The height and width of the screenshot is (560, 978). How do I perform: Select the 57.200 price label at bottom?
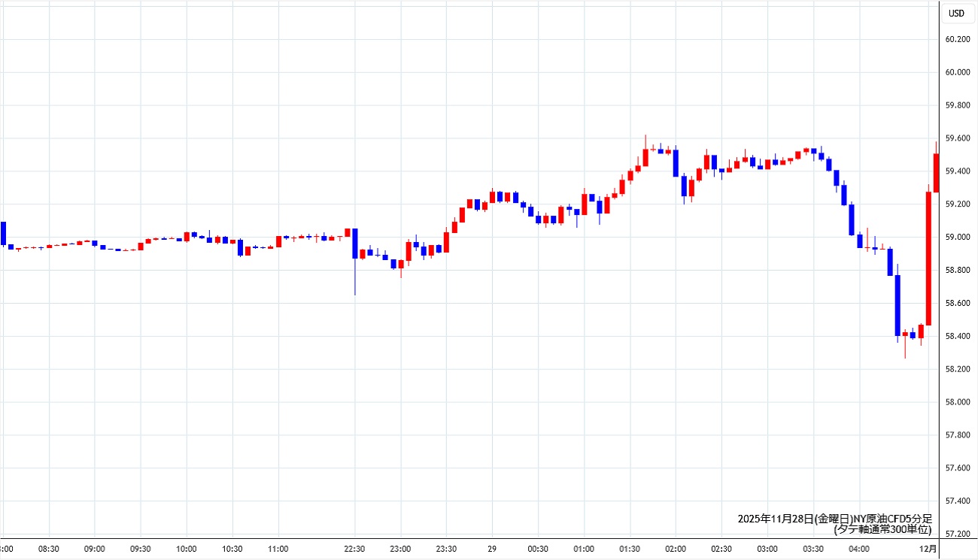click(x=957, y=534)
